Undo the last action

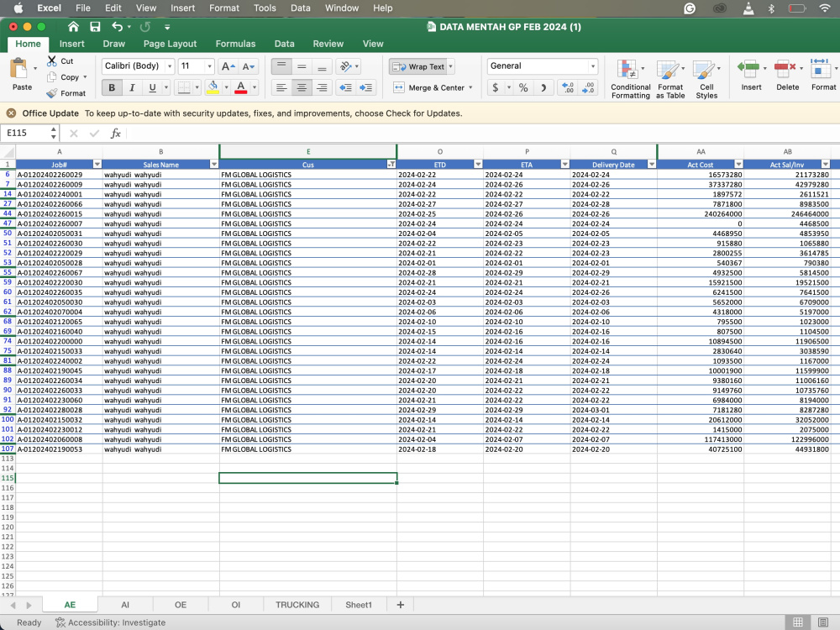point(118,27)
